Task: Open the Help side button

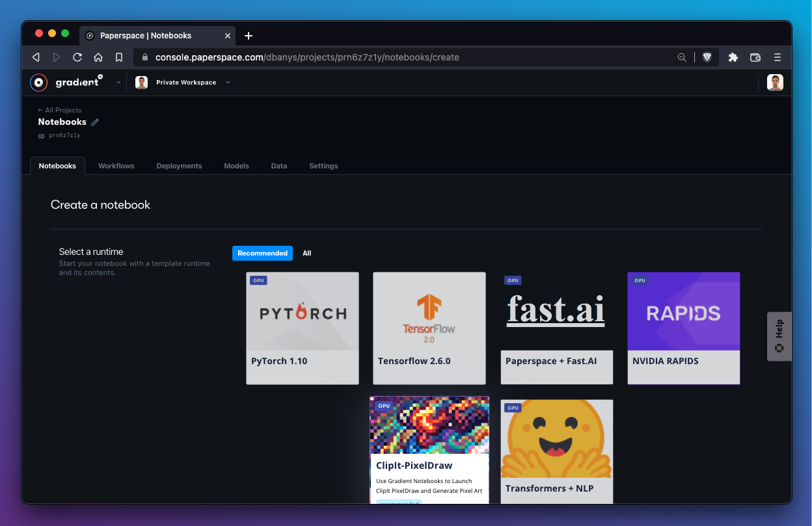Action: [x=779, y=336]
